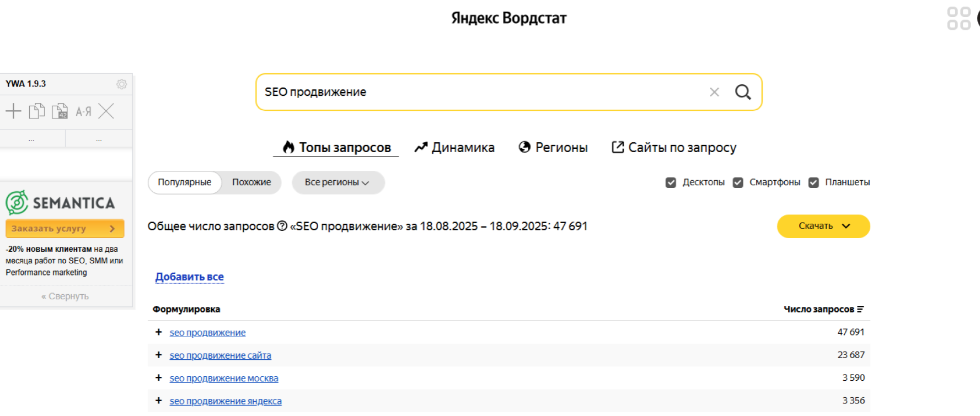
Task: Click Добавить все link
Action: pyautogui.click(x=189, y=277)
